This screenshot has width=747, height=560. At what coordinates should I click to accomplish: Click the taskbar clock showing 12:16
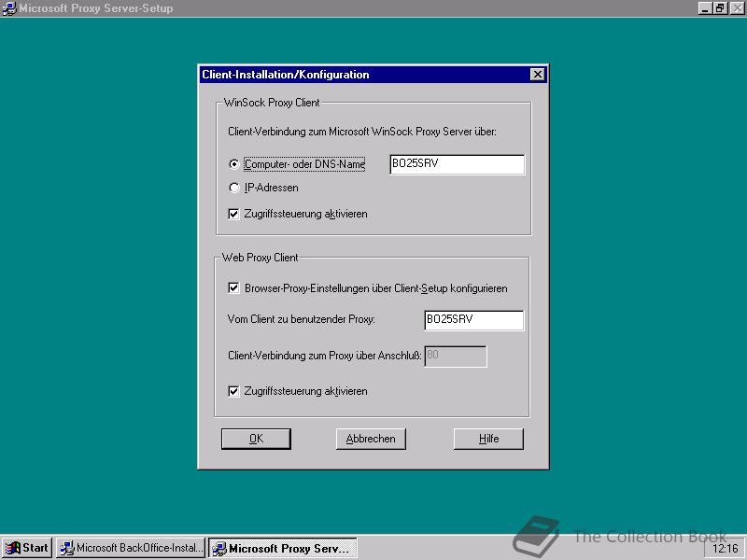[x=725, y=549]
